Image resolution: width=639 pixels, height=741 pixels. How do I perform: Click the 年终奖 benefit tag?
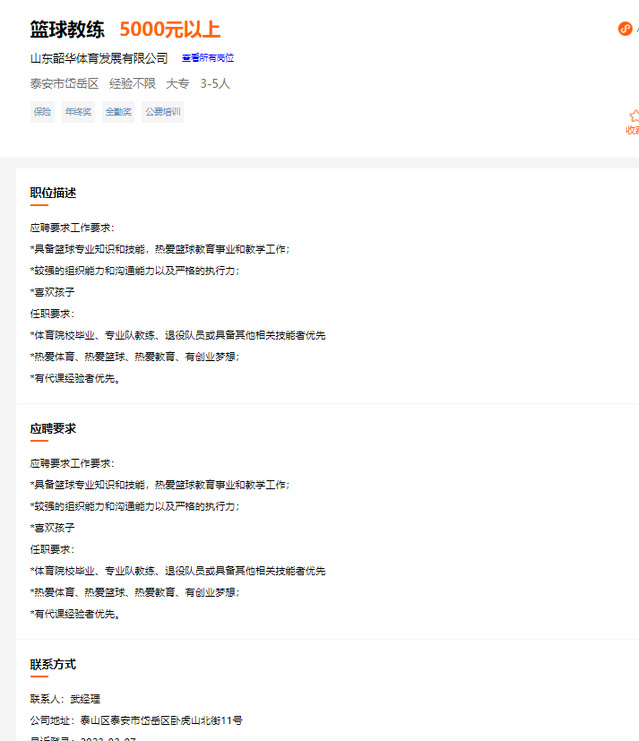[78, 112]
